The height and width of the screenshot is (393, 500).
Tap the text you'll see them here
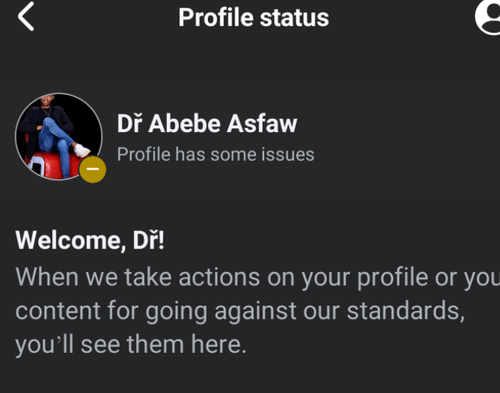131,345
